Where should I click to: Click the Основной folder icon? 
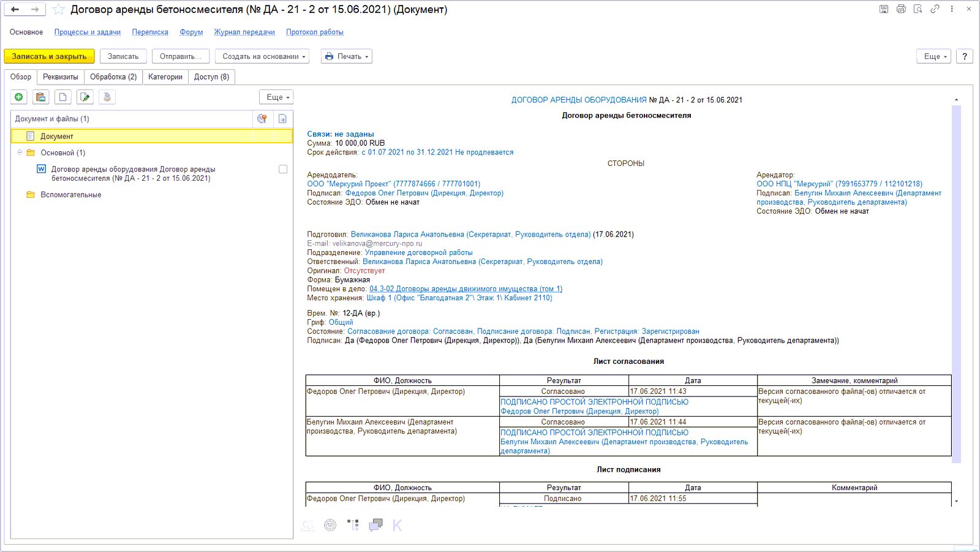pos(31,153)
